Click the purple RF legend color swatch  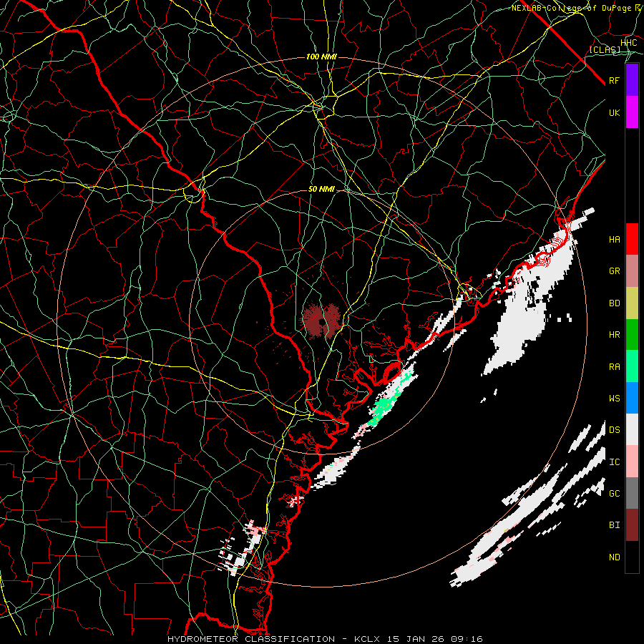(x=632, y=80)
